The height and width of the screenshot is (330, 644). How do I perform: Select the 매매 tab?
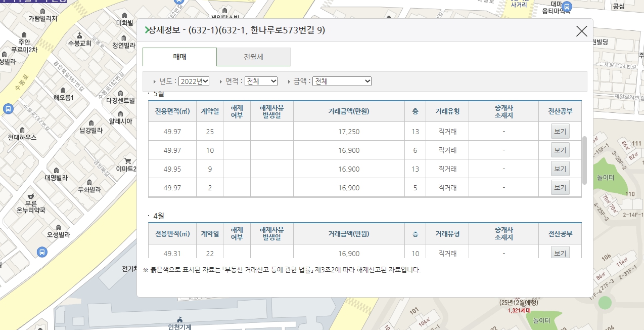179,57
